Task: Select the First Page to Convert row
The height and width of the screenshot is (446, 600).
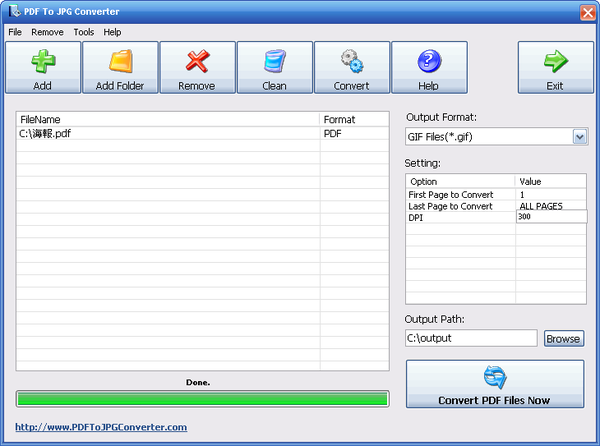Action: 496,195
